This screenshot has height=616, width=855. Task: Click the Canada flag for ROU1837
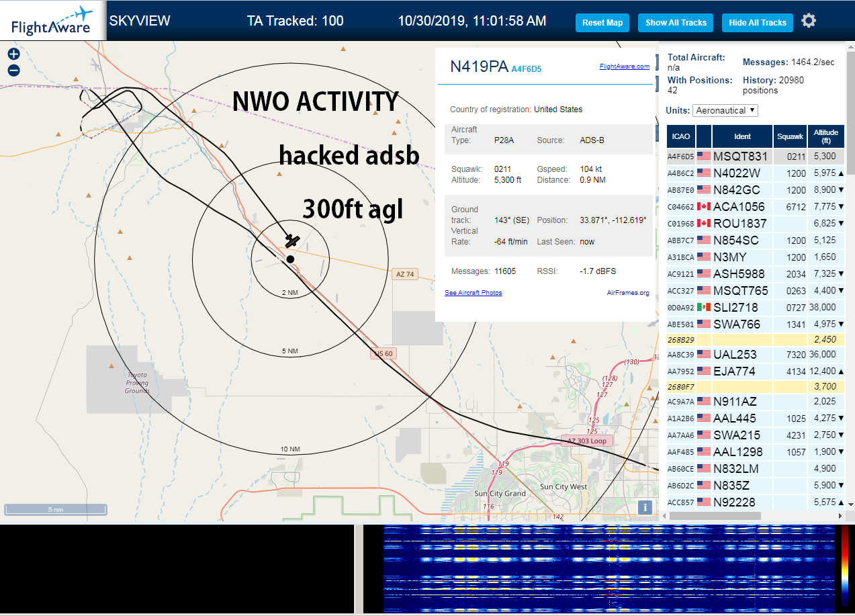tap(704, 223)
